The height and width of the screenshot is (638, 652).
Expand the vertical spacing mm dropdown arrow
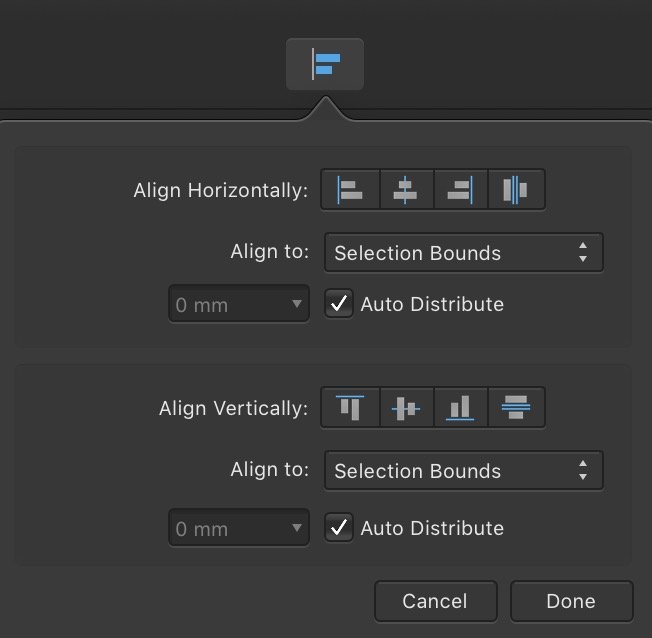296,528
